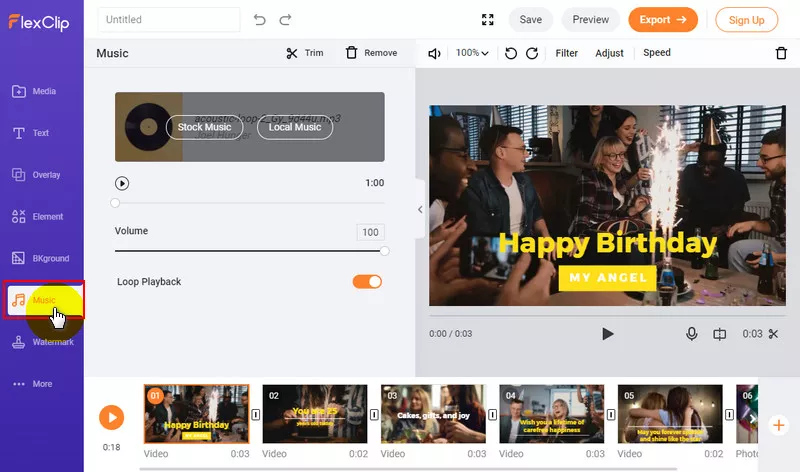
Task: Open the Overlay panel in sidebar
Action: tap(36, 175)
